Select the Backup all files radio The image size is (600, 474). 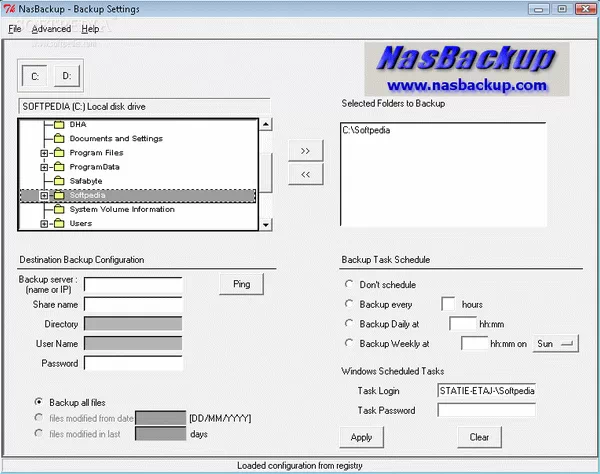pos(39,402)
